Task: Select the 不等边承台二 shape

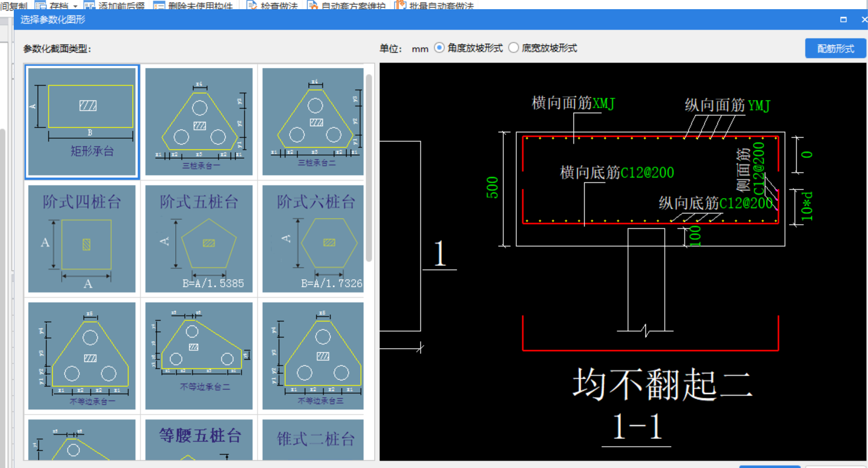Action: (199, 356)
